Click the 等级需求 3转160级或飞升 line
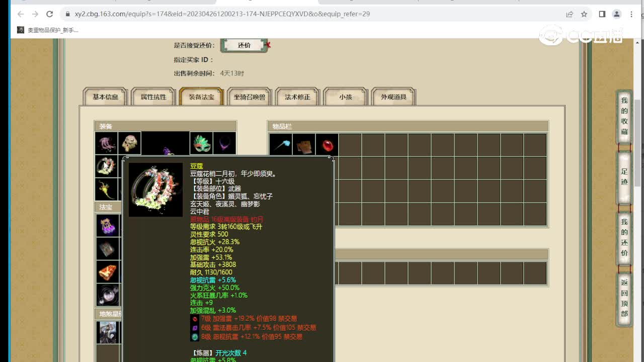 (x=226, y=227)
